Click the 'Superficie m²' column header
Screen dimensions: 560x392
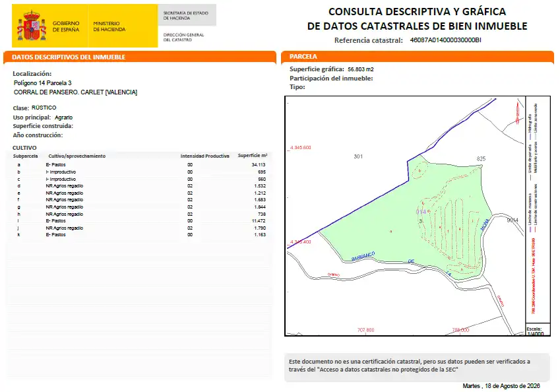click(x=253, y=156)
